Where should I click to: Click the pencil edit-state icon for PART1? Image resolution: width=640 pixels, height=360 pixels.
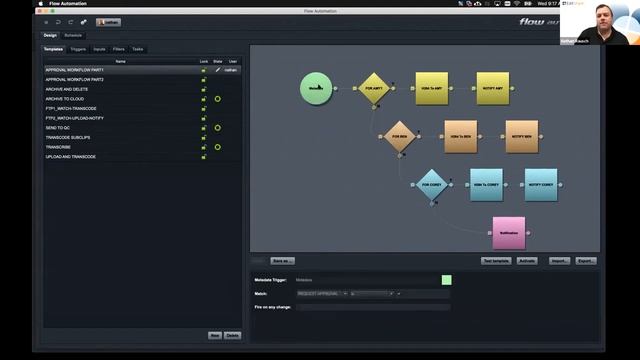tap(218, 70)
